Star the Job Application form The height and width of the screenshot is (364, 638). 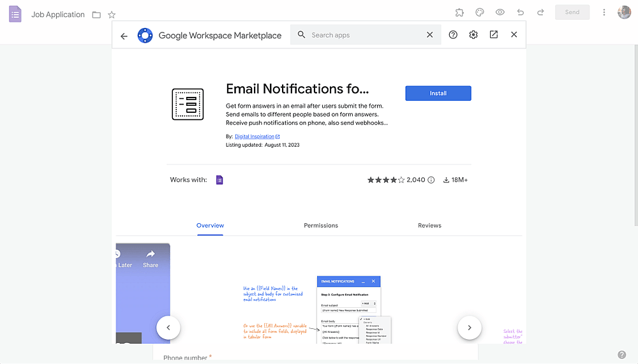pyautogui.click(x=112, y=15)
